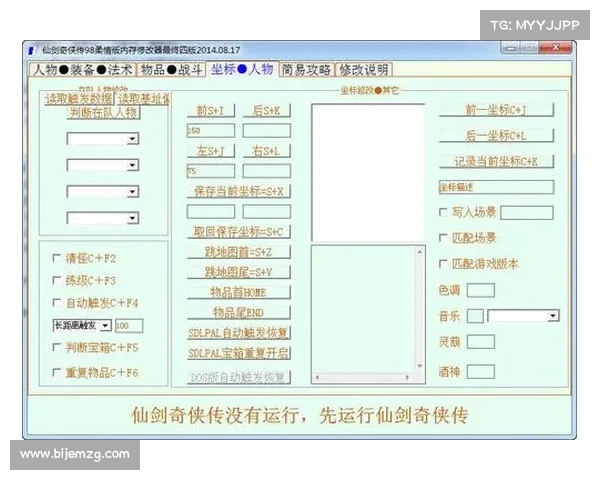This screenshot has height=480, width=600.
Task: Click the trigger distance field showing 100
Action: (x=129, y=326)
